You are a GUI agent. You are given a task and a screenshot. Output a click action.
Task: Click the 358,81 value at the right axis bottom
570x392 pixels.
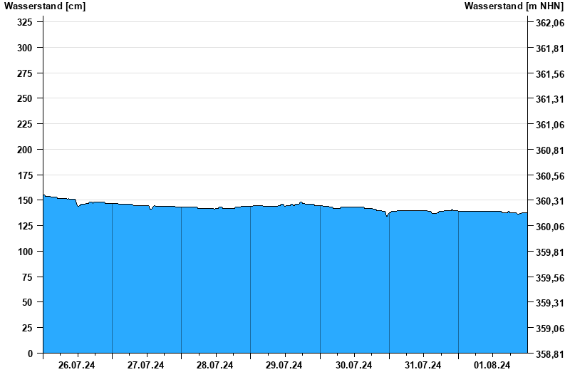(549, 354)
